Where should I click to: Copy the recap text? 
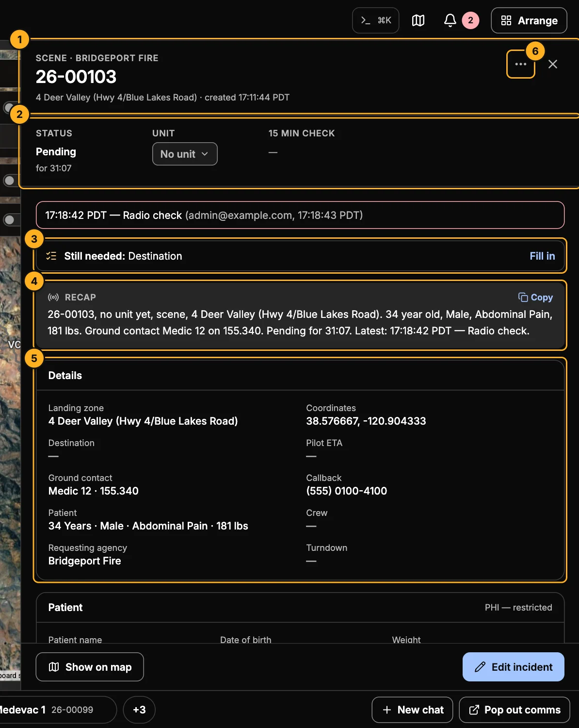535,298
